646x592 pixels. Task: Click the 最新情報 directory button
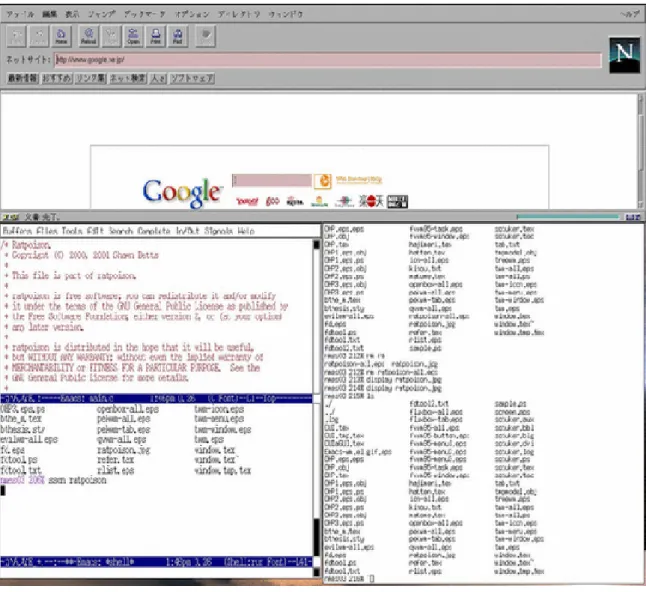coord(23,78)
